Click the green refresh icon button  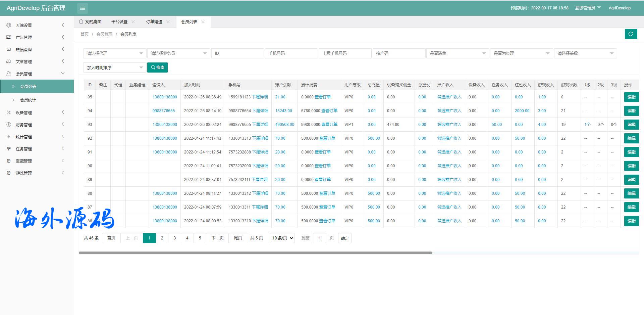coord(631,34)
